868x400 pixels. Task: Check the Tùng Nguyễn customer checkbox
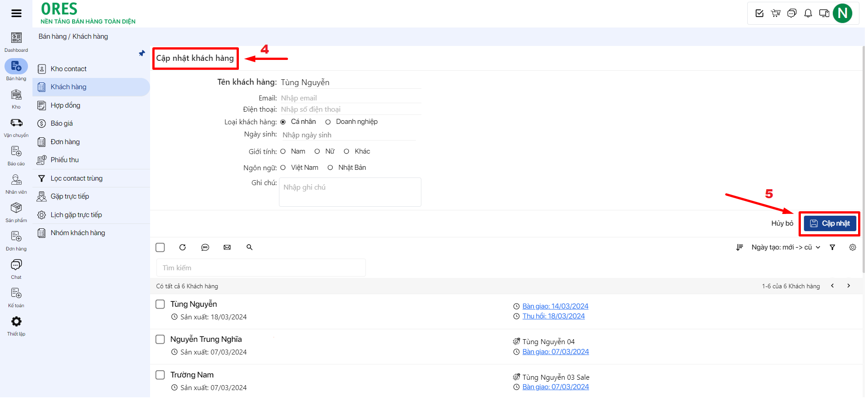160,305
